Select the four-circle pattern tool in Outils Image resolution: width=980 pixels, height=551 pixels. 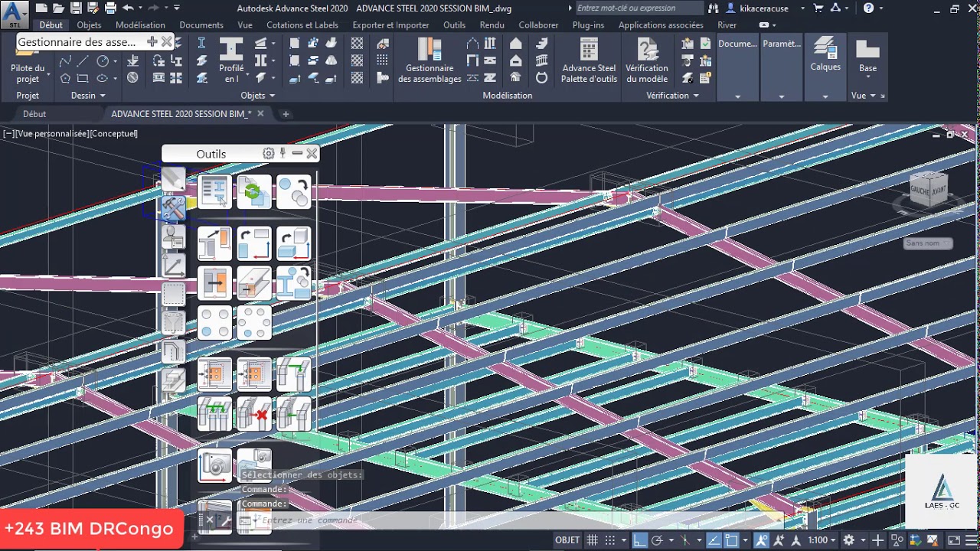214,322
